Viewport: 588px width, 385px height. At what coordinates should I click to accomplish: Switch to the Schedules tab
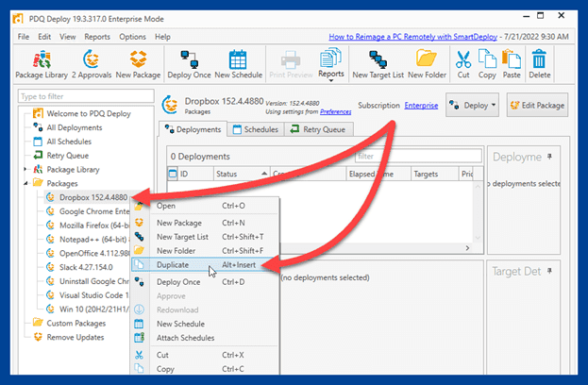pos(256,129)
